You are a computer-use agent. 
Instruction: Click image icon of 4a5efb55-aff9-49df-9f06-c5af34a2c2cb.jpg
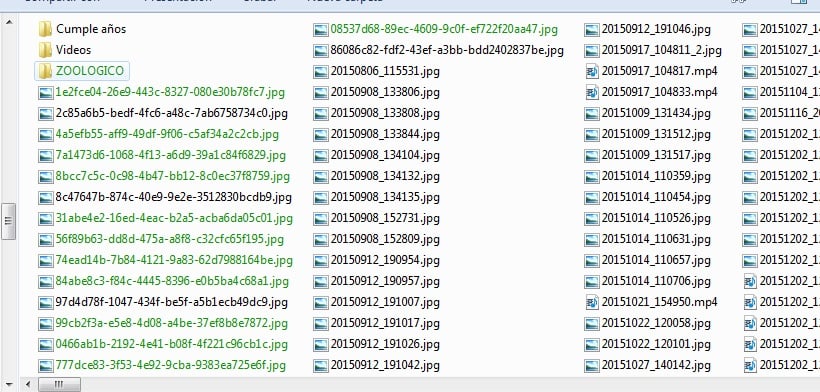click(x=46, y=135)
